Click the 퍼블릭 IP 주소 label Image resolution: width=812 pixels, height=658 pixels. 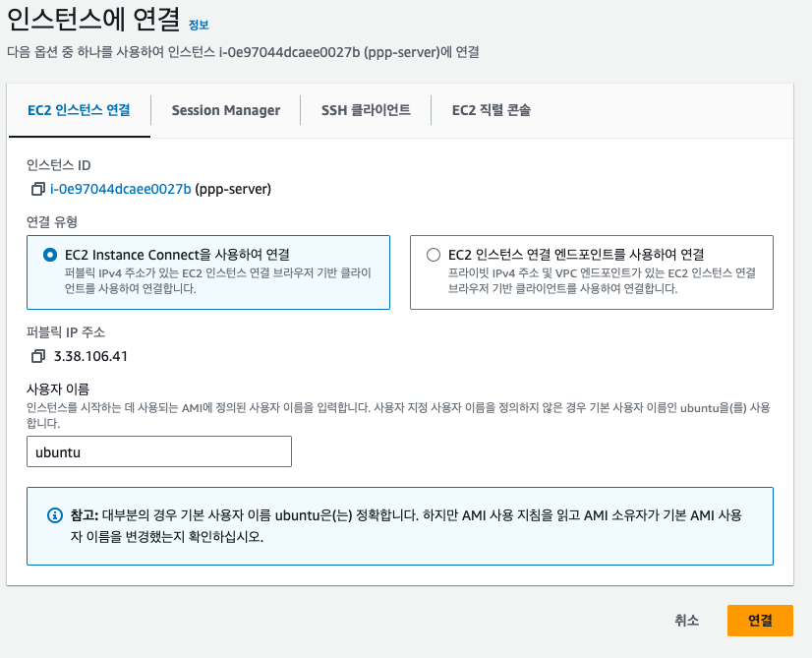[x=66, y=332]
